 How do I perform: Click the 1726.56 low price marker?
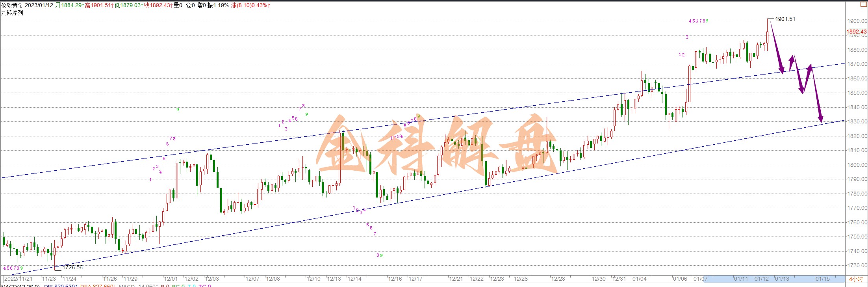[72, 267]
